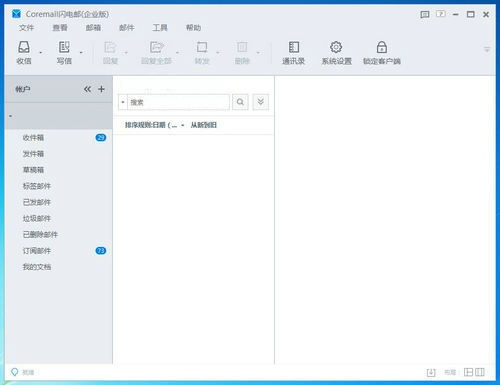Click the 收信 receive mail icon
The height and width of the screenshot is (385, 500).
(24, 48)
